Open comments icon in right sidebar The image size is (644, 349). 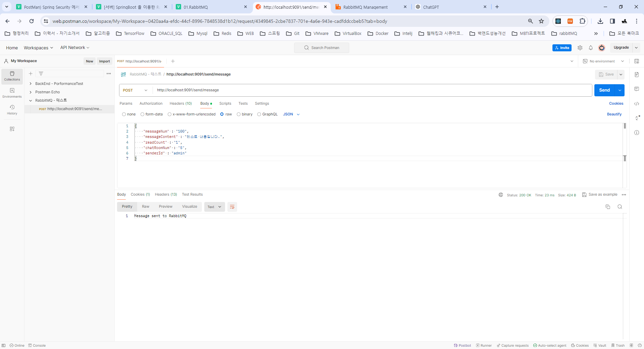(x=637, y=89)
